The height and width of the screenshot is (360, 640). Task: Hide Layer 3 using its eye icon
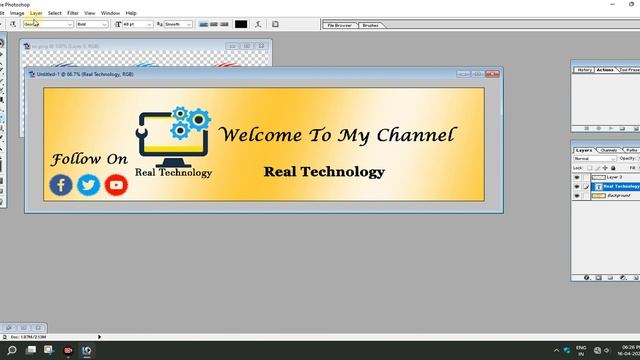[x=577, y=178]
